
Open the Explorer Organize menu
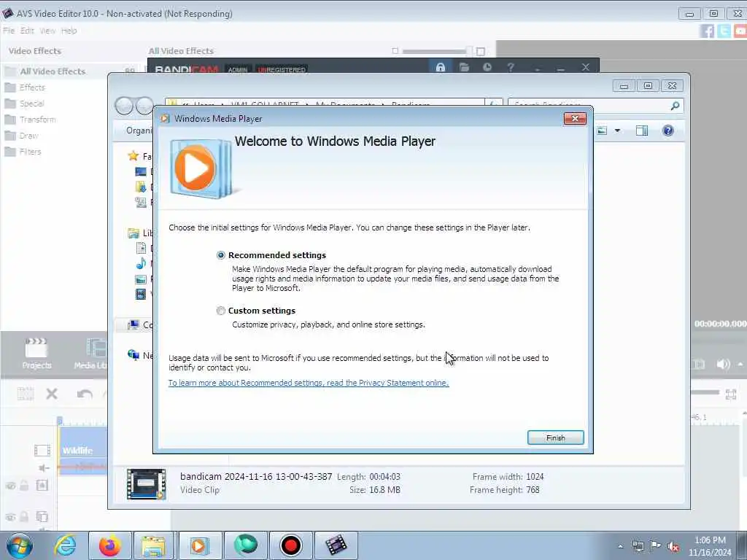coord(139,131)
